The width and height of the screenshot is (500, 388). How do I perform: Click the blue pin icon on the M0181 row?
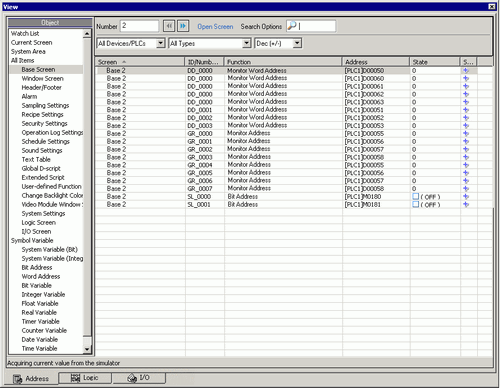tap(466, 204)
